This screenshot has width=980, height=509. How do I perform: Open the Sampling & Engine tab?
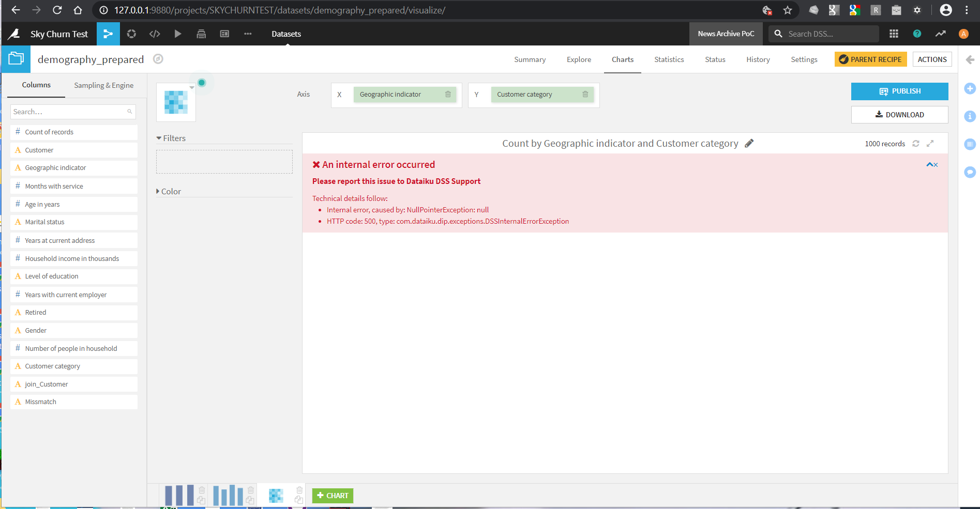(103, 85)
